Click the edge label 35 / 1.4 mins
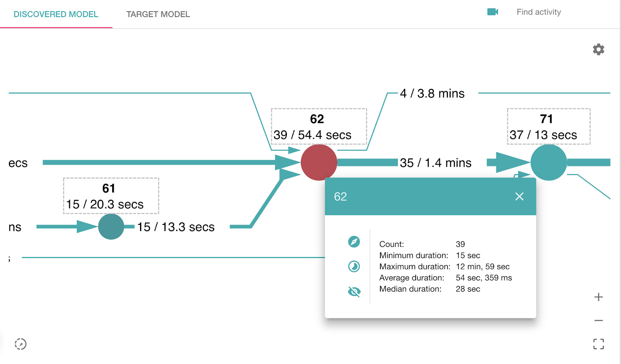The height and width of the screenshot is (364, 621). pyautogui.click(x=435, y=163)
